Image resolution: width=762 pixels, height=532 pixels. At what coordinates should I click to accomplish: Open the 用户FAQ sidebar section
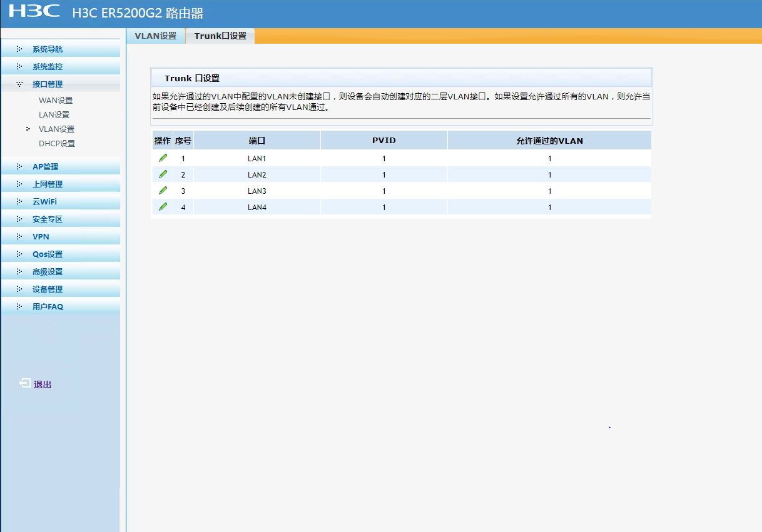pyautogui.click(x=48, y=307)
